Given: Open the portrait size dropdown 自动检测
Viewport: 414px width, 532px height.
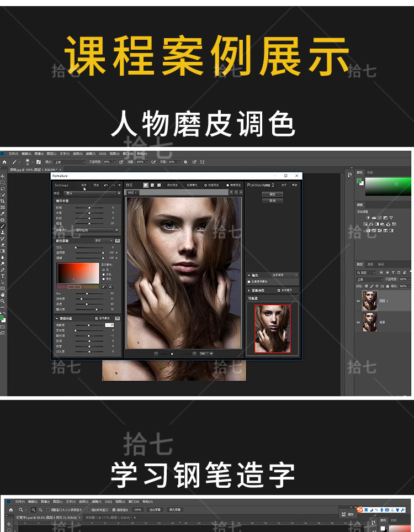Looking at the screenshot, I should pyautogui.click(x=97, y=230).
